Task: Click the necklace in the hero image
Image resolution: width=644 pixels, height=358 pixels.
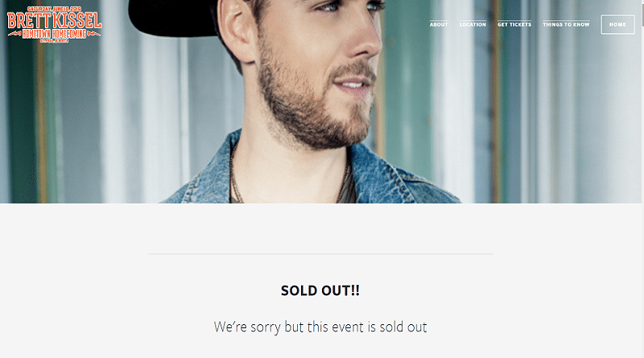Action: (x=235, y=181)
